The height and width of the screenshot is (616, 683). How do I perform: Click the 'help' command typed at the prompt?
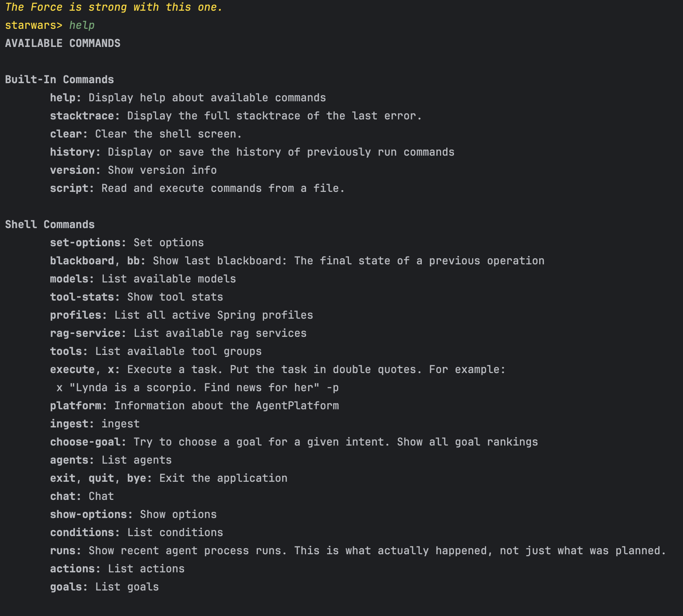[x=82, y=26]
